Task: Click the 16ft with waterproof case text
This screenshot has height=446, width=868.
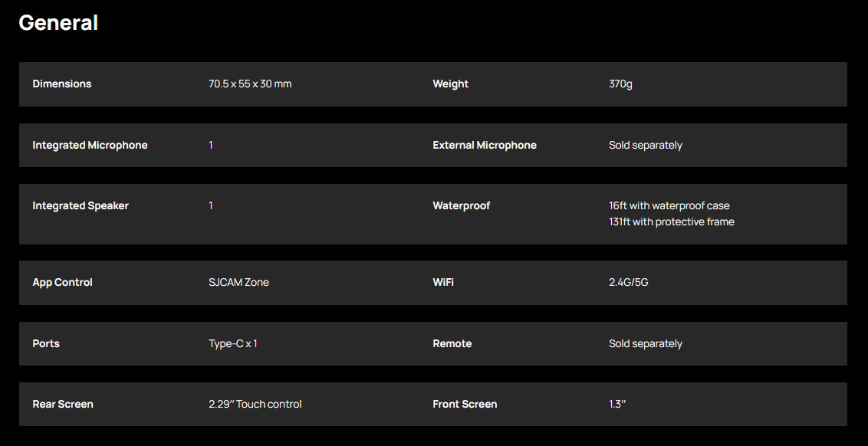Action: pos(669,205)
